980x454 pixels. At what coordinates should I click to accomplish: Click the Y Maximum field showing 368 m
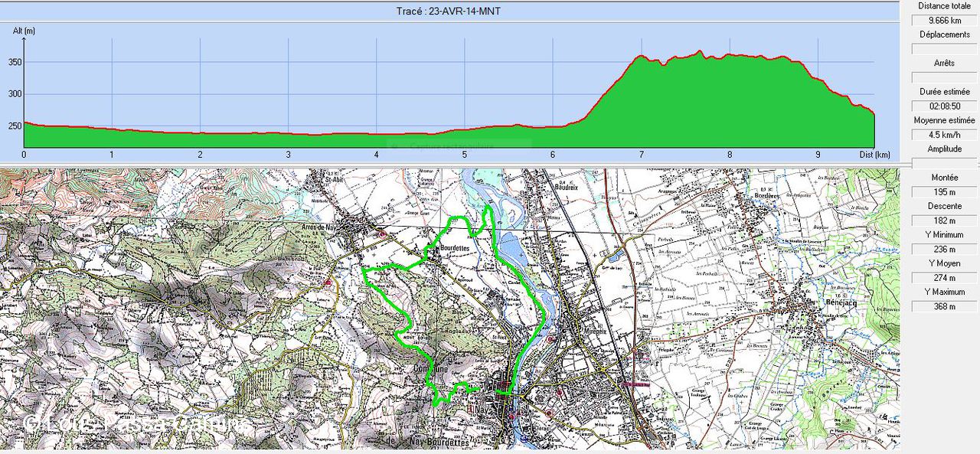point(943,307)
